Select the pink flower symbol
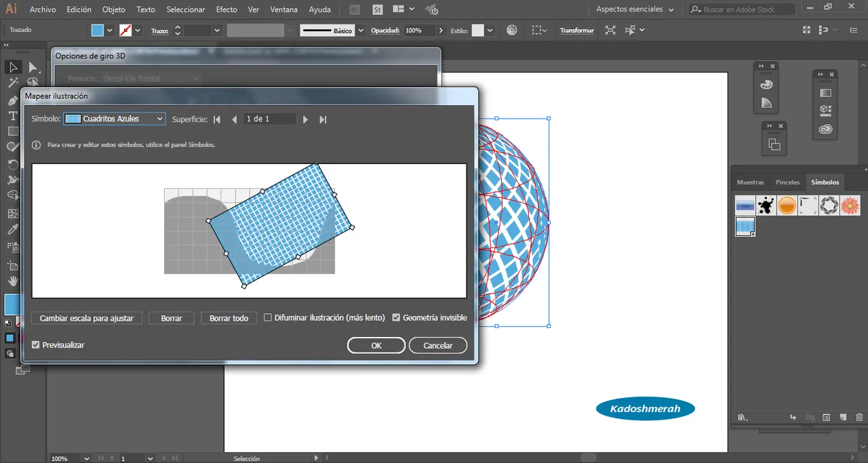 850,205
